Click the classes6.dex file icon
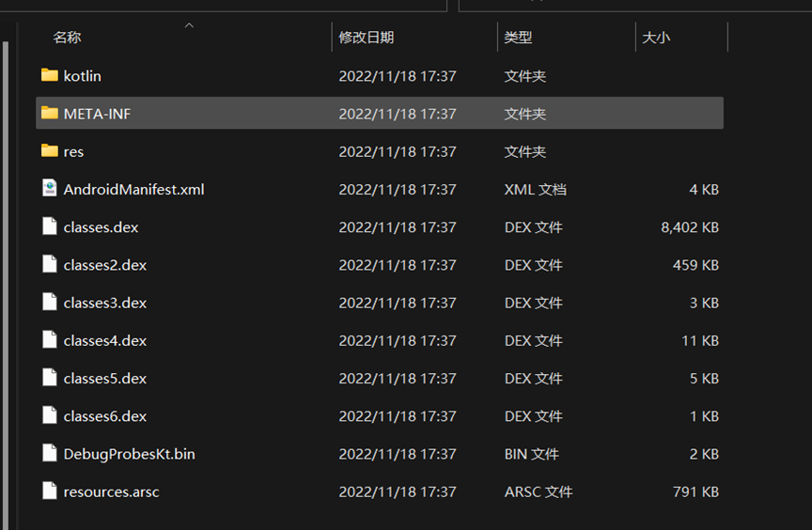The image size is (812, 530). 50,416
